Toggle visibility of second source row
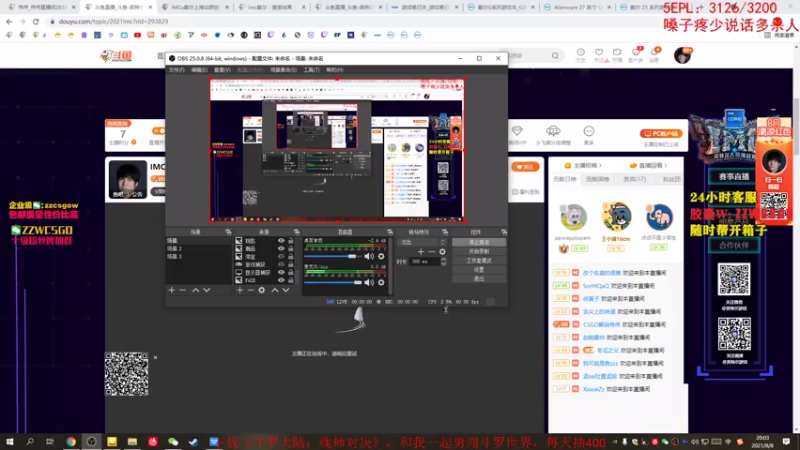The image size is (800, 450). pyautogui.click(x=281, y=248)
